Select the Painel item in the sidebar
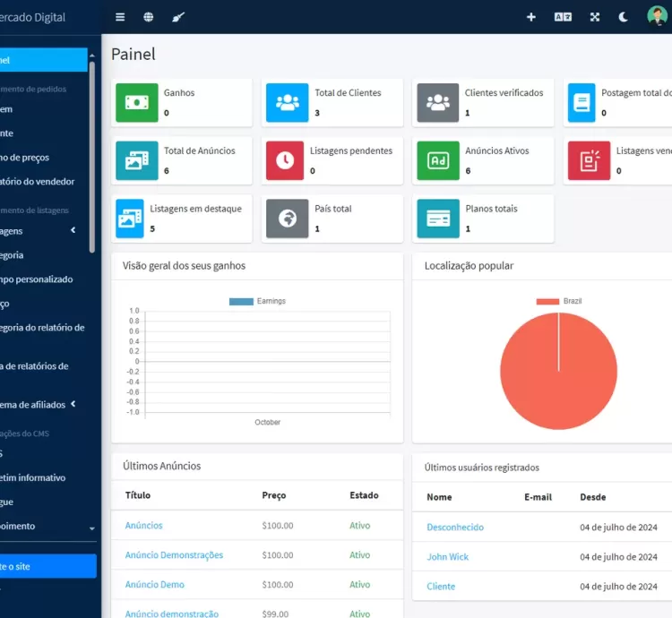The image size is (672, 618). coord(43,60)
